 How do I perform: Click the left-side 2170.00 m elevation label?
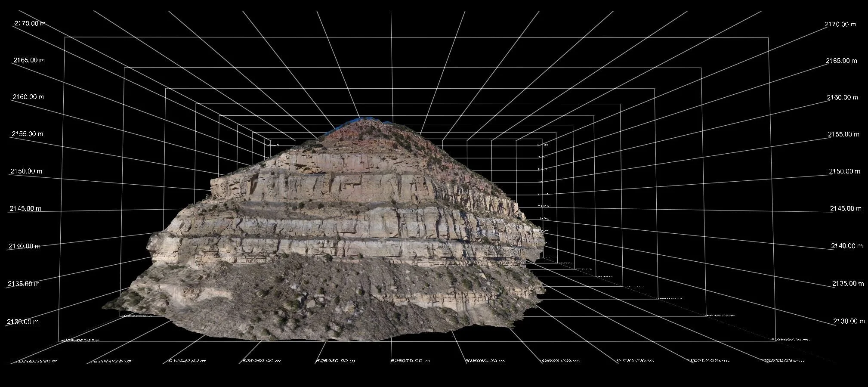[30, 23]
